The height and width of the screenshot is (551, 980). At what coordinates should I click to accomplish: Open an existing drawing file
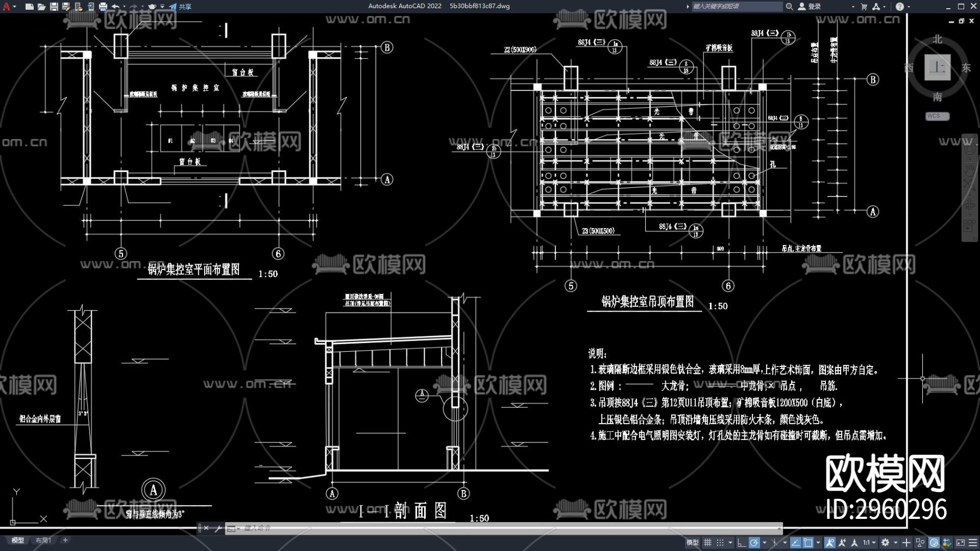click(x=41, y=7)
